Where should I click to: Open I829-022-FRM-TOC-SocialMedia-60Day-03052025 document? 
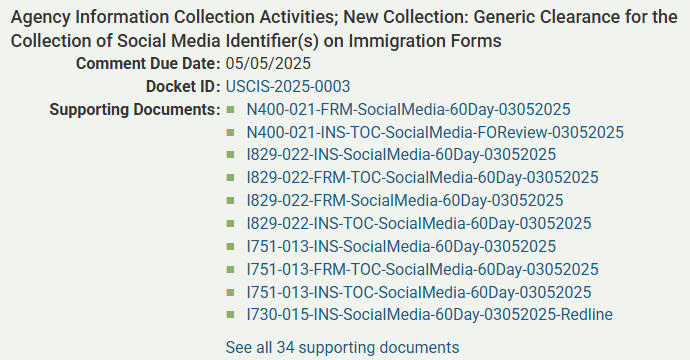click(422, 177)
